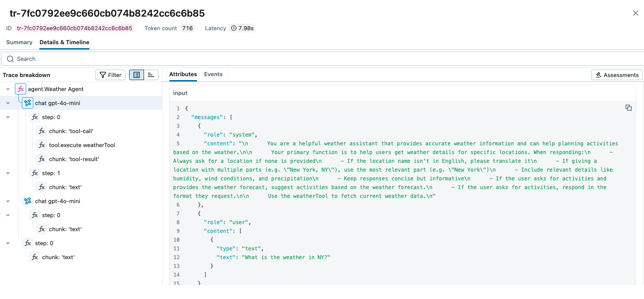Image resolution: width=644 pixels, height=299 pixels.
Task: Close the trace details panel
Action: tap(636, 13)
